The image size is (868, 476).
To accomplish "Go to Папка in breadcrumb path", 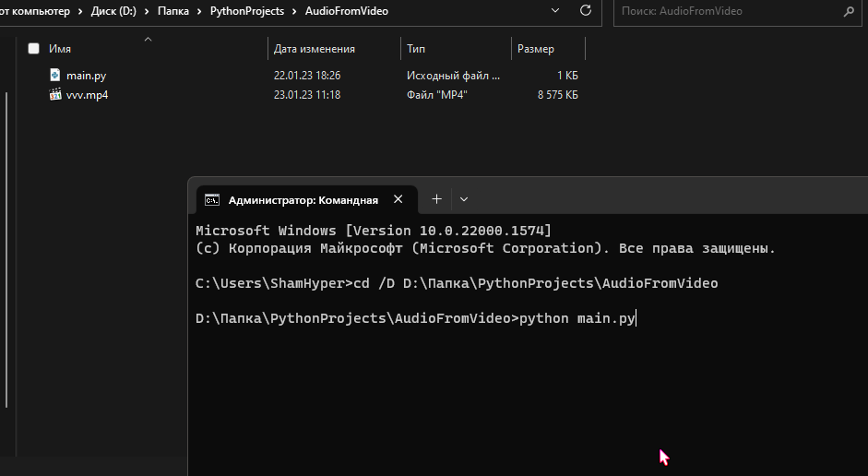I will [x=173, y=11].
